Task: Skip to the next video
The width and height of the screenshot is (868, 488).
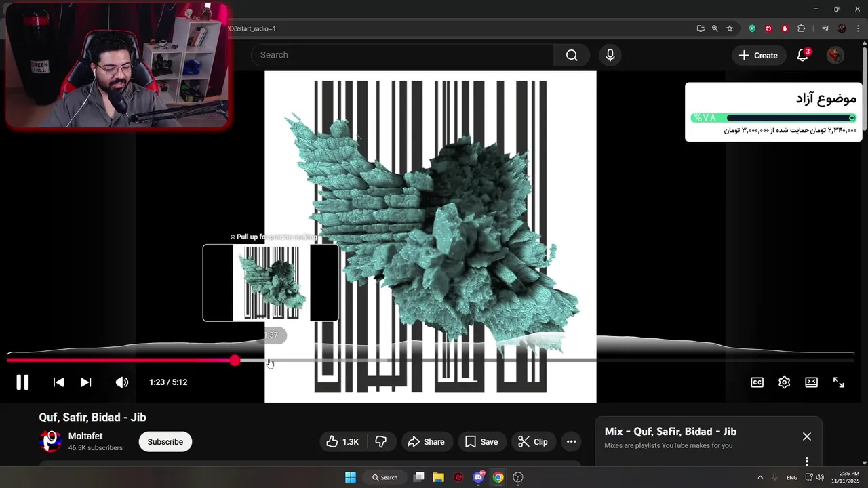Action: (86, 382)
